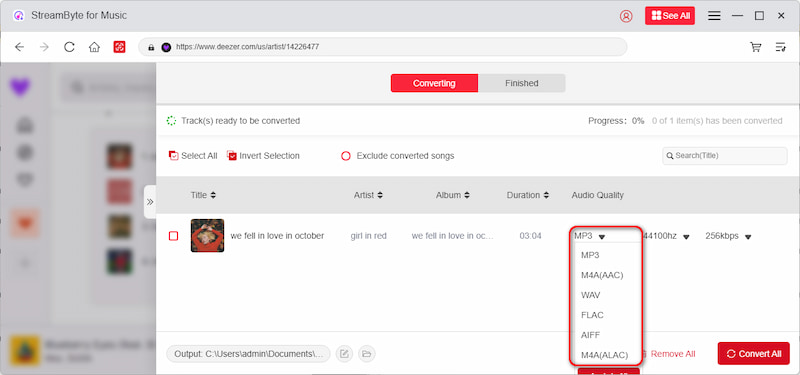The height and width of the screenshot is (375, 800).
Task: Open the hamburger menu
Action: click(714, 16)
